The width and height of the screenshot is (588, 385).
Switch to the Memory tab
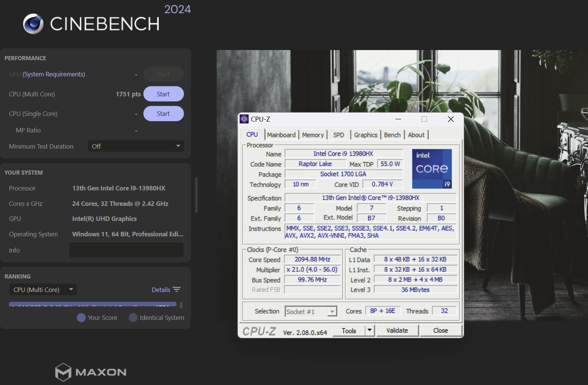coord(313,135)
